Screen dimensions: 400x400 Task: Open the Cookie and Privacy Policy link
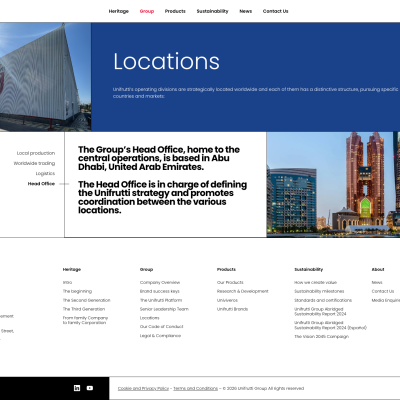143,388
